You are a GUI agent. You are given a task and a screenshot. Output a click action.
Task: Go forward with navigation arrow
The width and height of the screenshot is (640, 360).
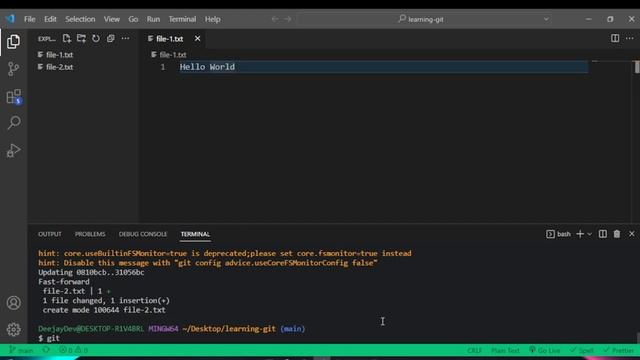coord(288,19)
